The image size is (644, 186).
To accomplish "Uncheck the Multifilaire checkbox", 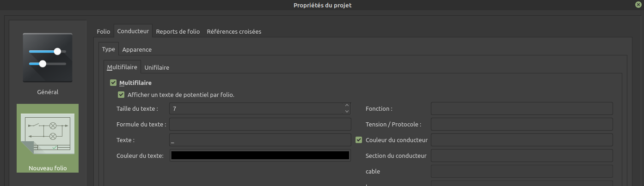I will 113,83.
